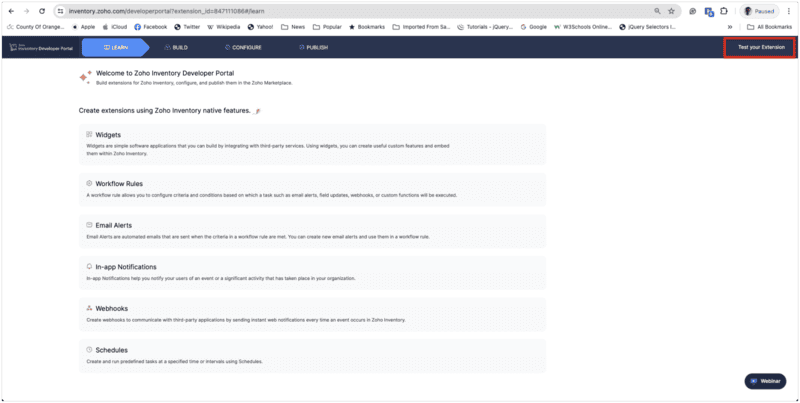Go back using the browser back arrow

pyautogui.click(x=10, y=10)
